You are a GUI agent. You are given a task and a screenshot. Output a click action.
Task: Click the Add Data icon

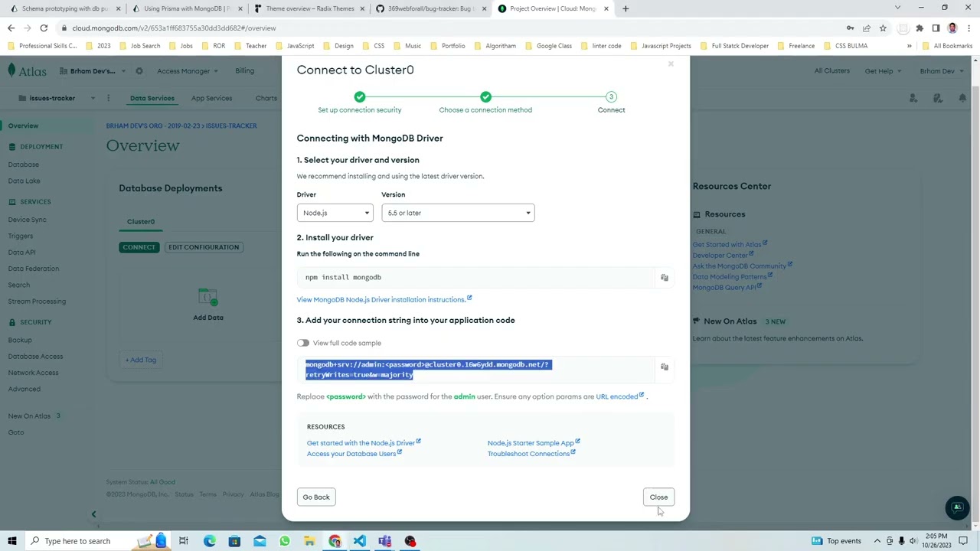[208, 297]
